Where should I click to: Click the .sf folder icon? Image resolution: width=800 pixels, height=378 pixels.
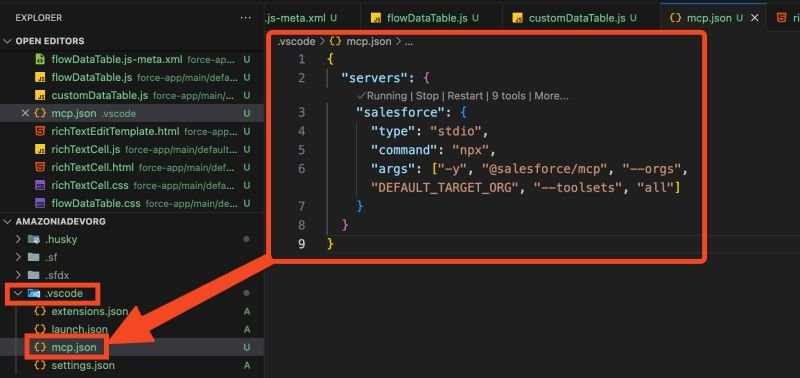(34, 257)
